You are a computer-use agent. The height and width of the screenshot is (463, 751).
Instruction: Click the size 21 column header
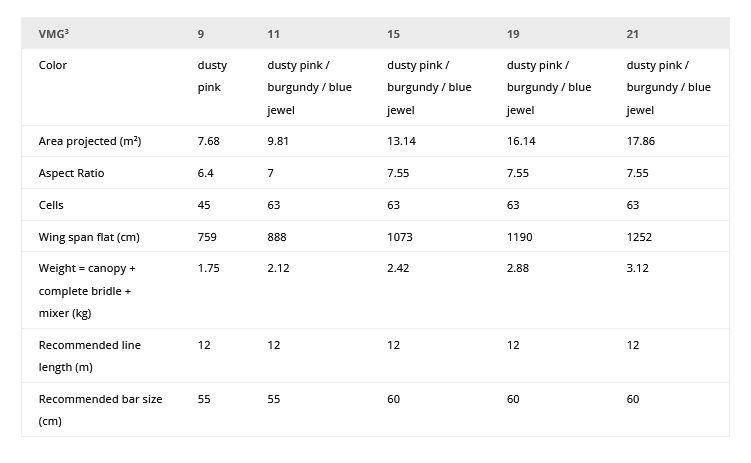(x=633, y=34)
